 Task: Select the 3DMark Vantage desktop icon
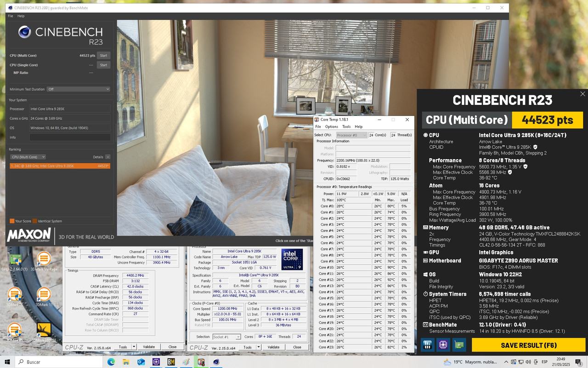click(x=44, y=261)
